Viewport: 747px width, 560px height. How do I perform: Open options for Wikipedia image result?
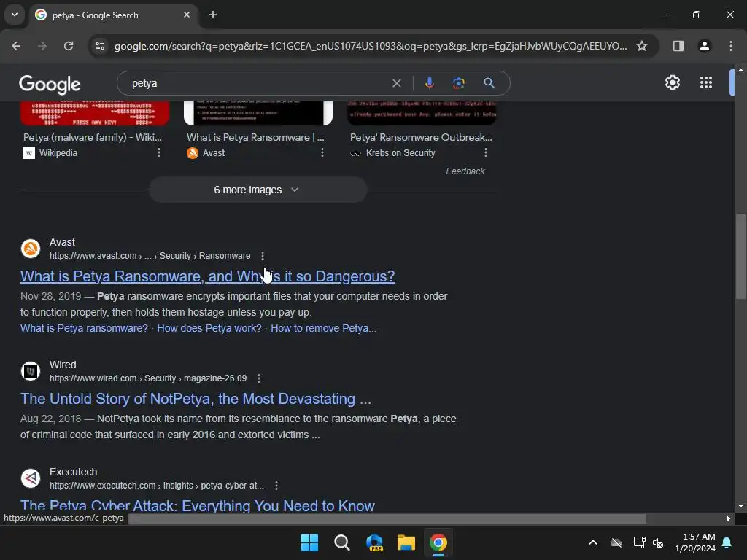tap(159, 153)
